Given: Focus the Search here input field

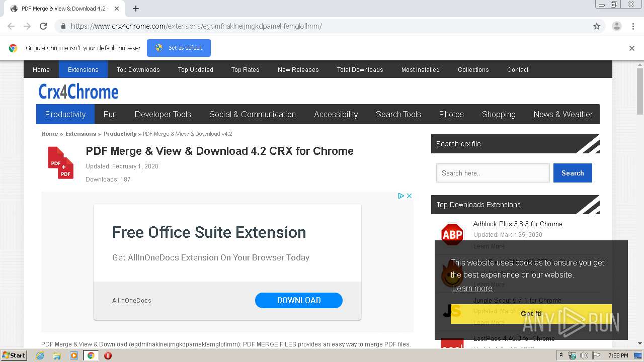Looking at the screenshot, I should (x=493, y=173).
